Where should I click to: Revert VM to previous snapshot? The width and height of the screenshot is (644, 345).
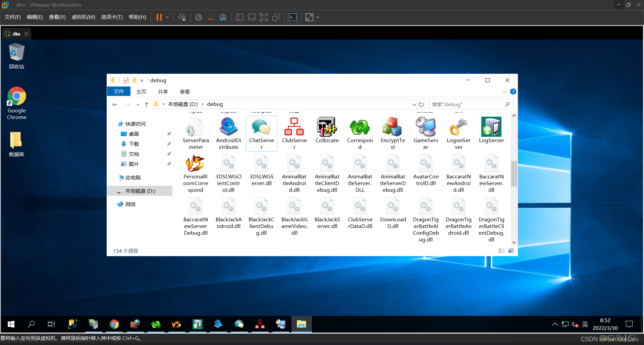[x=211, y=17]
